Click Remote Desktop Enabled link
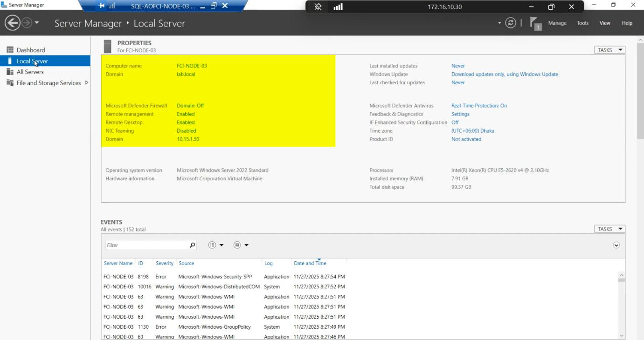The image size is (644, 340). click(x=186, y=122)
